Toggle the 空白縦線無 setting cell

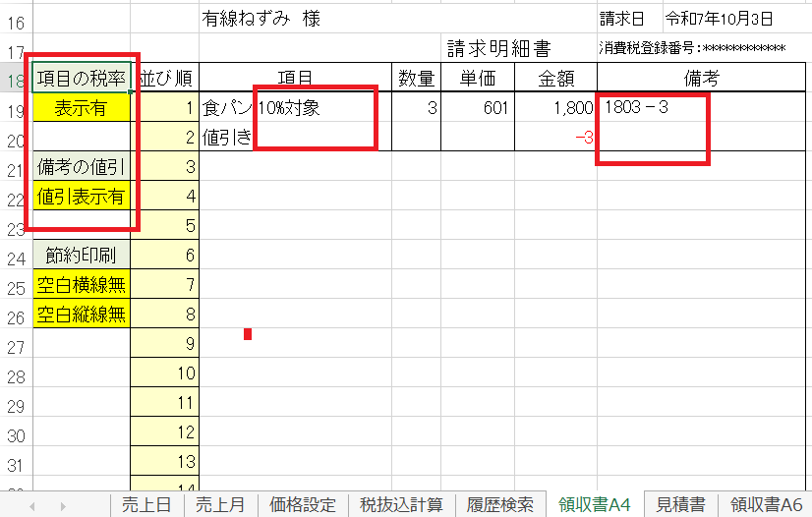[x=81, y=316]
